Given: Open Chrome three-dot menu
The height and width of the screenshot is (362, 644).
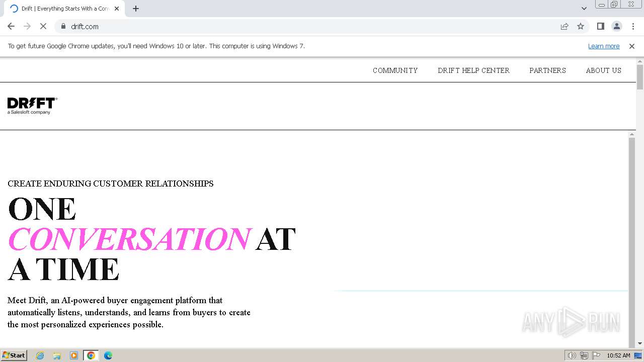Looking at the screenshot, I should tap(633, 26).
